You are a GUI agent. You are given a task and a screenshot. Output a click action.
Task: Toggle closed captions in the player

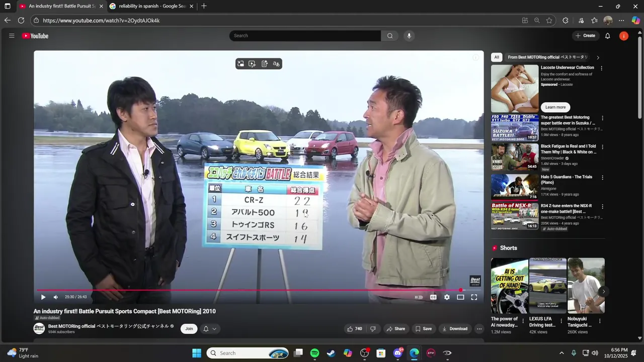(x=433, y=297)
